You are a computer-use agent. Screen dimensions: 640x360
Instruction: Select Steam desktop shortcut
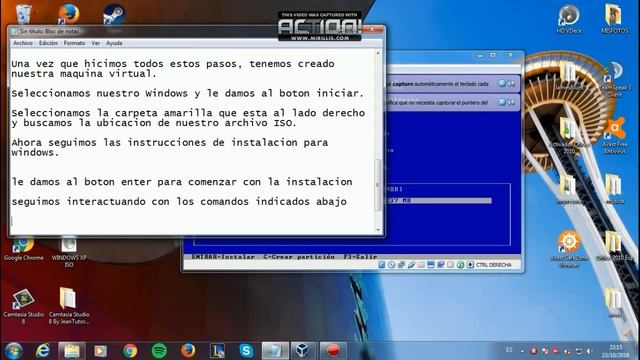pyautogui.click(x=114, y=16)
